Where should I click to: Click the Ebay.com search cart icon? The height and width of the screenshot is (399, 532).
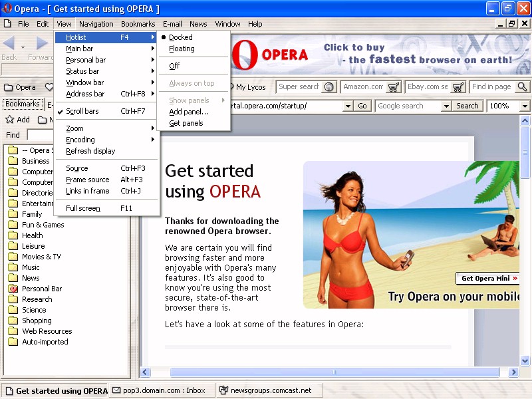tap(458, 87)
